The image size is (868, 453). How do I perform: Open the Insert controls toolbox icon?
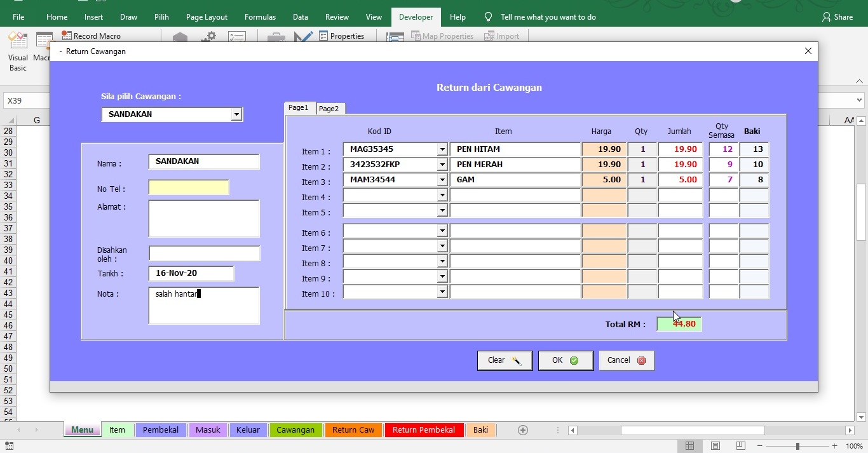pos(276,37)
